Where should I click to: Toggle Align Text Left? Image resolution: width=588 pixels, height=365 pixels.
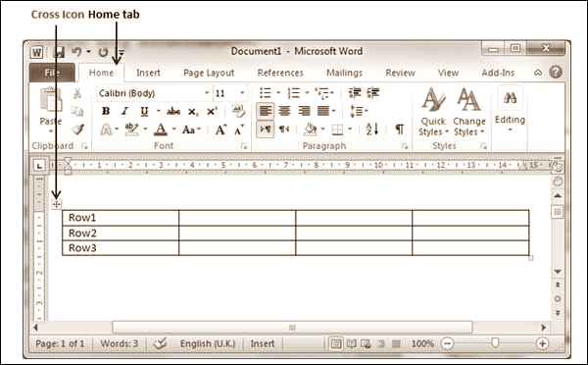coord(266,111)
